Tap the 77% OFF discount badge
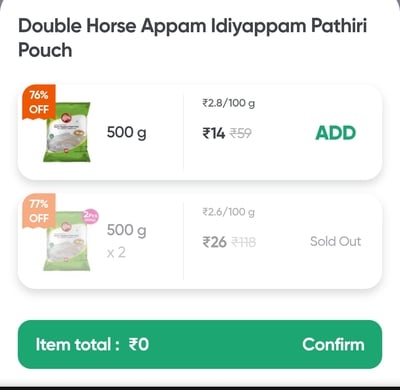400x390 pixels. (39, 211)
